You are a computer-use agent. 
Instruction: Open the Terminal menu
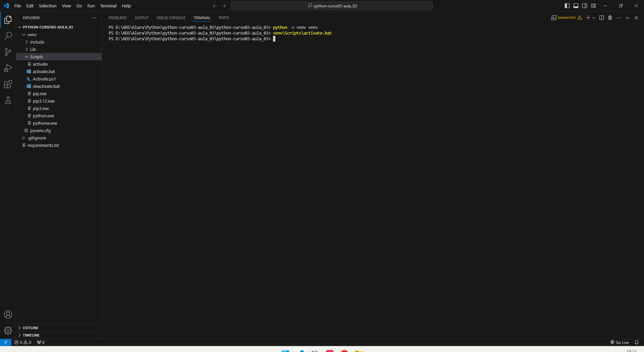[x=108, y=6]
